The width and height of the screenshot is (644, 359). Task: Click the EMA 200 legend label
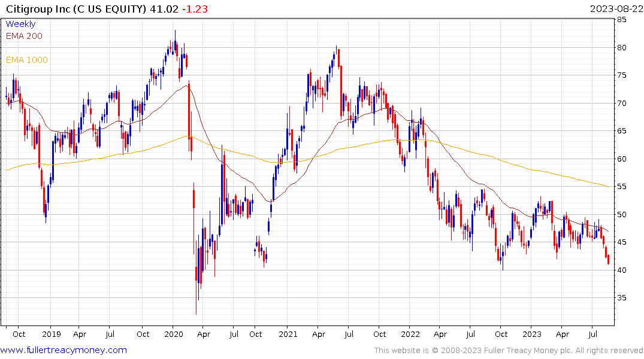click(x=24, y=36)
